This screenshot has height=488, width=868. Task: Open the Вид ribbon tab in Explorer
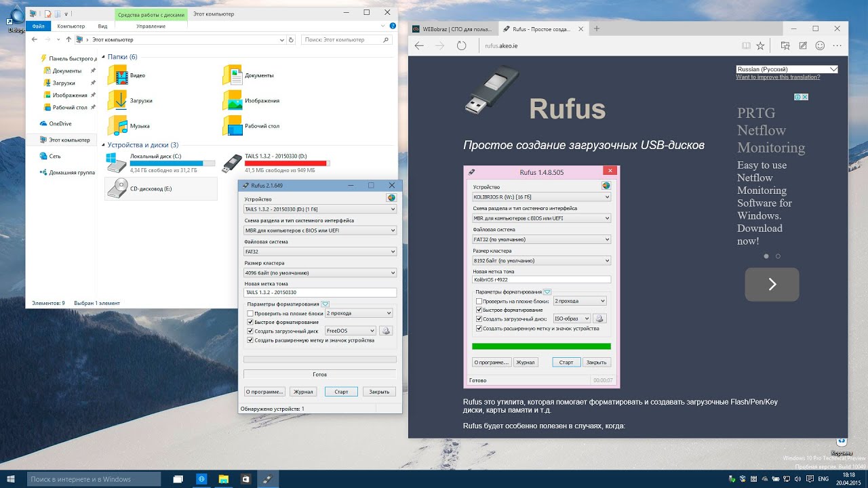tap(102, 26)
